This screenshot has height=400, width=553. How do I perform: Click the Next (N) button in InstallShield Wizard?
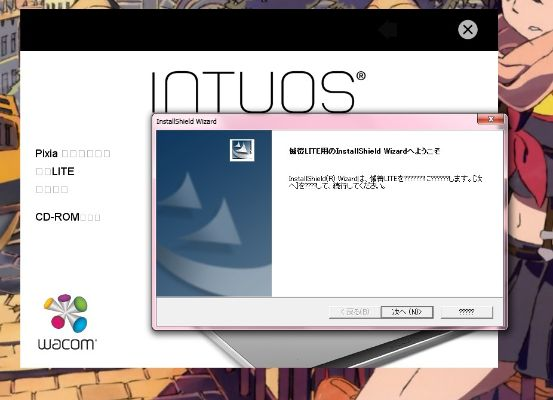pos(407,312)
